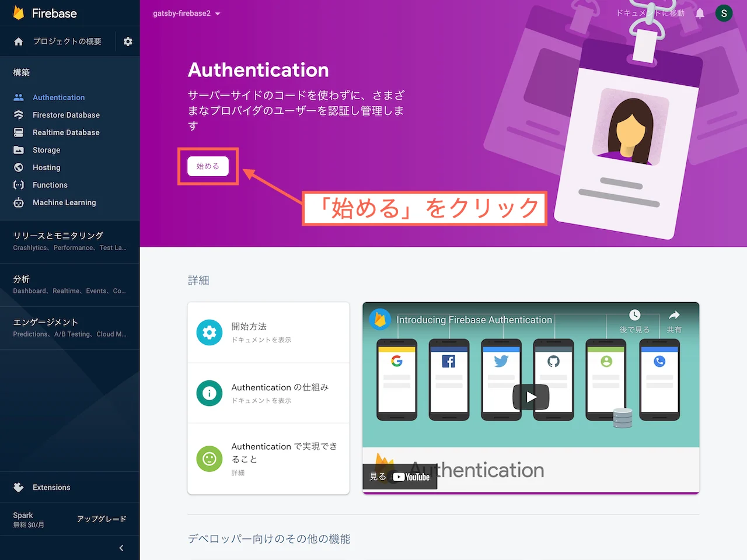Viewport: 747px width, 560px height.
Task: Open Dashboard under 分析
Action: pyautogui.click(x=29, y=290)
